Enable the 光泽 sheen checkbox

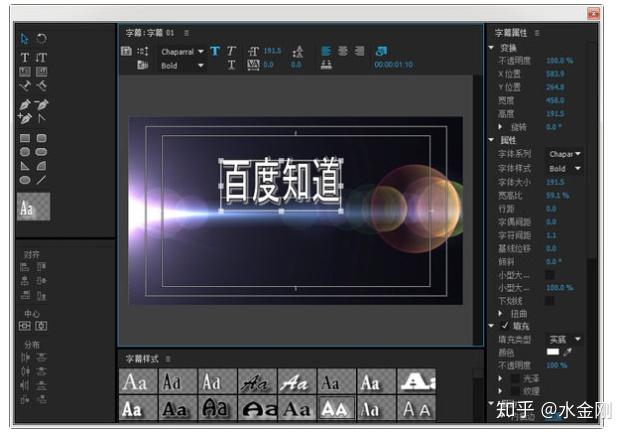coord(515,378)
